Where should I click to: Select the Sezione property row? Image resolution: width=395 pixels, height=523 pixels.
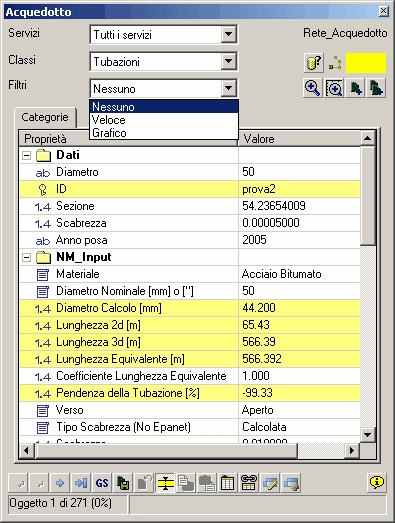[189, 206]
